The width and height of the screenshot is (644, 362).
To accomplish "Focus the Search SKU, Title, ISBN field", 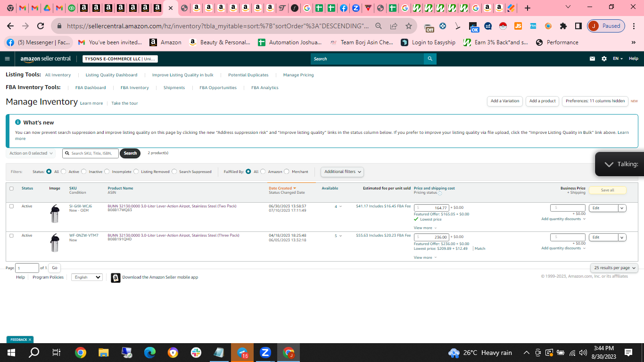I will [x=91, y=153].
